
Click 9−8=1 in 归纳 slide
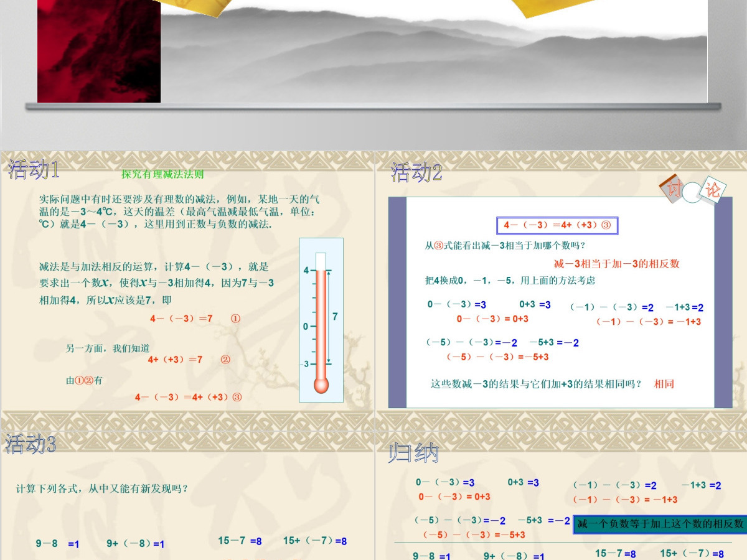coord(431,556)
